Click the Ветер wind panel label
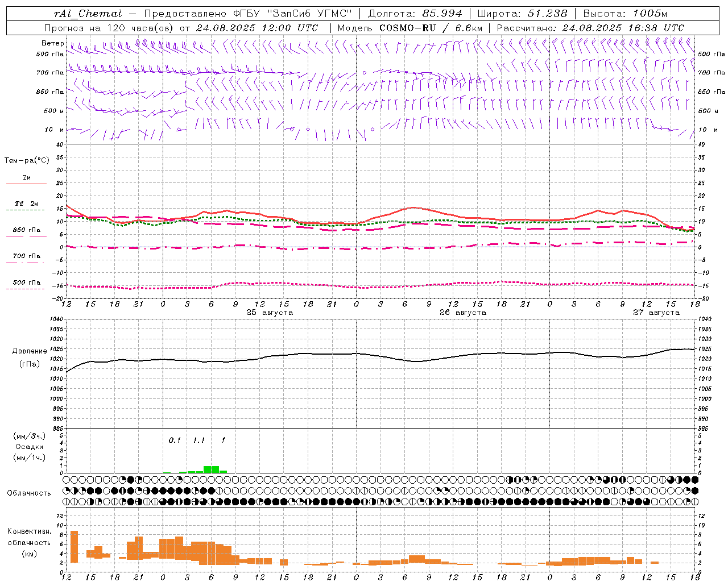The image size is (728, 582). tap(53, 43)
